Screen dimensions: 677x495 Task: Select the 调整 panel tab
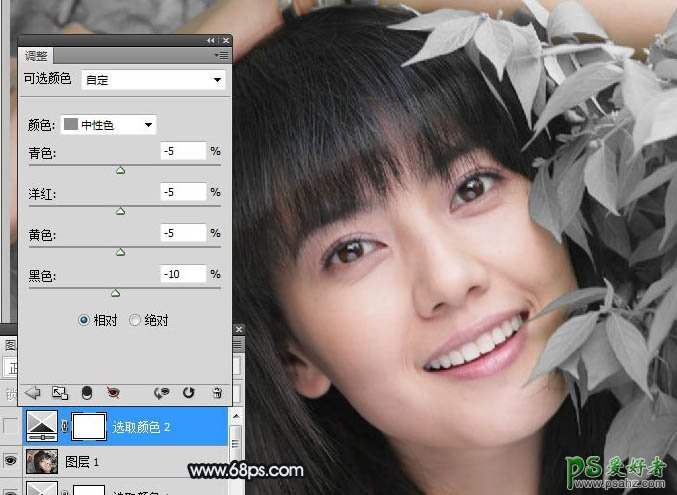pos(37,56)
